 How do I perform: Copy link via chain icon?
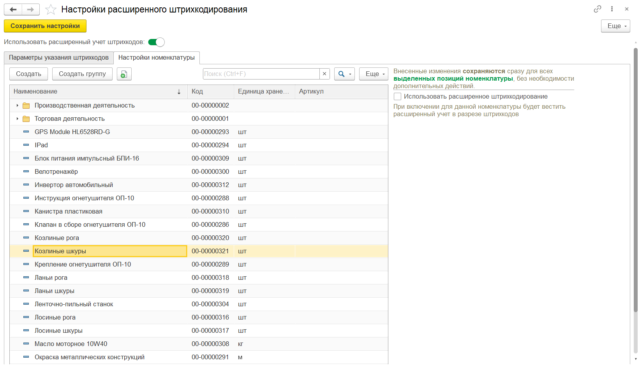597,9
